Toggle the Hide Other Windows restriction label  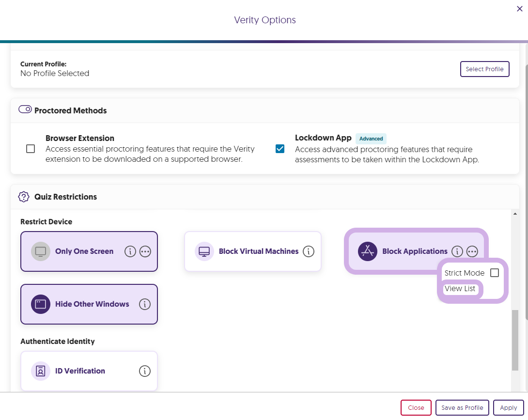tap(92, 304)
